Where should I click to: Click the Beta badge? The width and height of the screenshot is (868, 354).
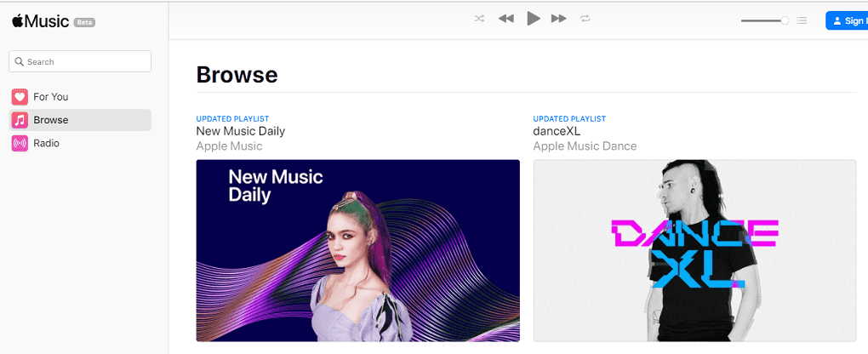click(85, 23)
